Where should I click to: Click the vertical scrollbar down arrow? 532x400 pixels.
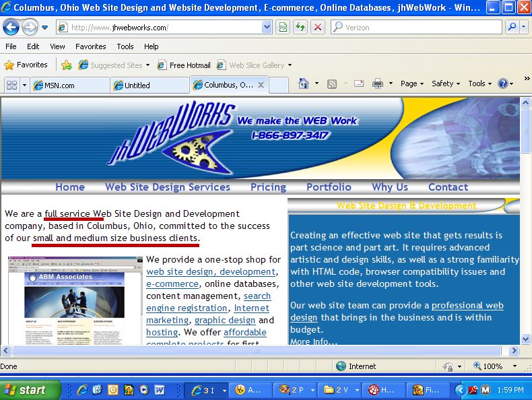525,339
